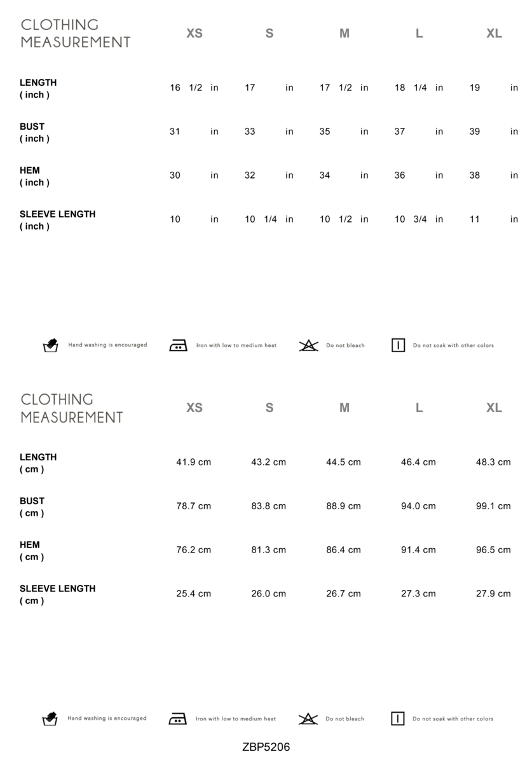Click the BUST (cm) row label
The height and width of the screenshot is (763, 532).
point(32,507)
